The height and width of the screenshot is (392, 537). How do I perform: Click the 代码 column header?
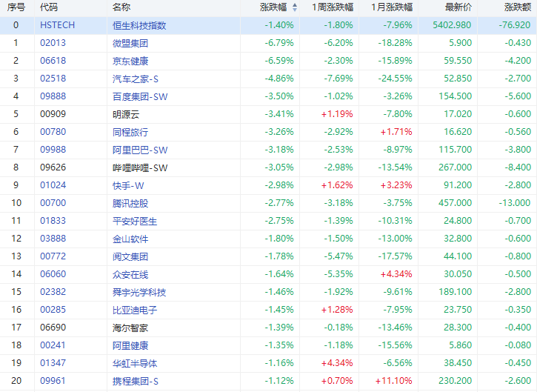tap(49, 7)
